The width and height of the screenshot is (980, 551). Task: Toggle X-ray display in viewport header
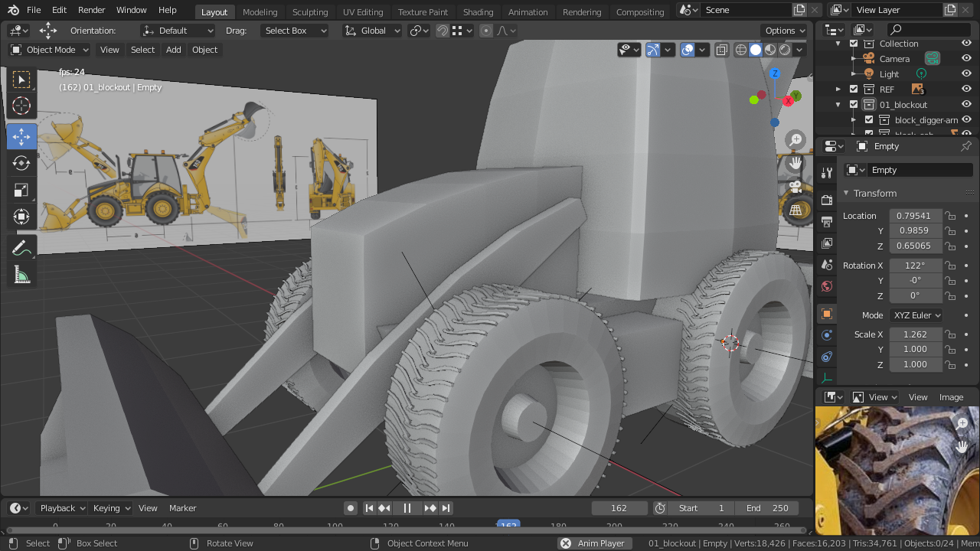pyautogui.click(x=722, y=50)
